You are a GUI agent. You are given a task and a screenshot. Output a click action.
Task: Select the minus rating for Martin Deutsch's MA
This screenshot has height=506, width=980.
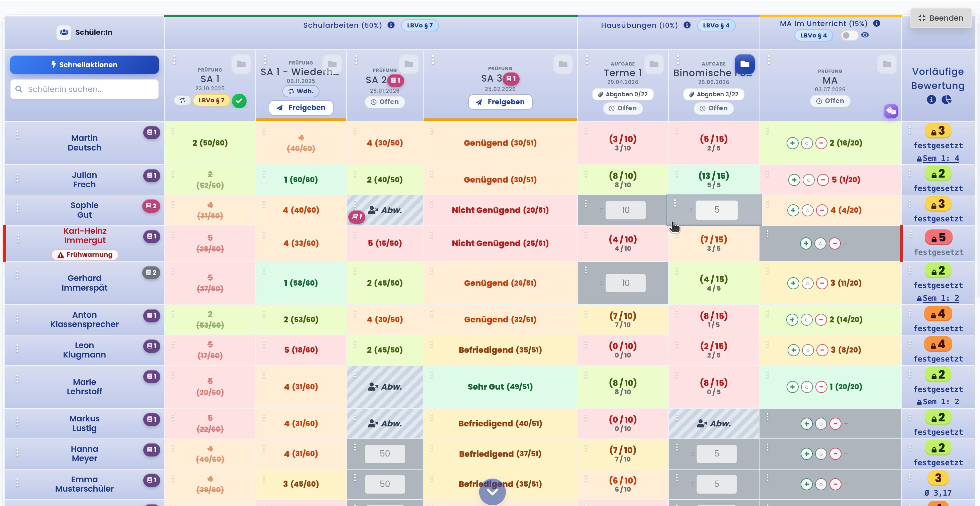tap(821, 143)
